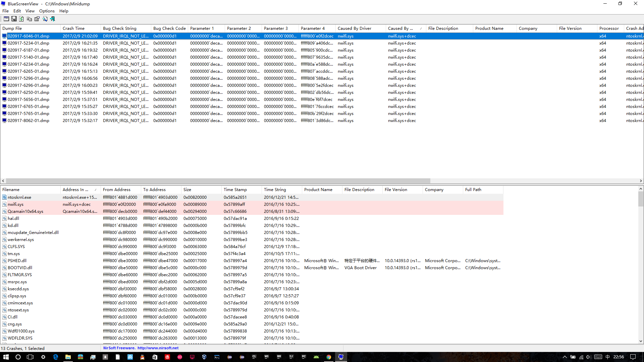Viewport: 644px width, 362px height.
Task: Sort lower pane by Address In Stack column
Action: 80,190
